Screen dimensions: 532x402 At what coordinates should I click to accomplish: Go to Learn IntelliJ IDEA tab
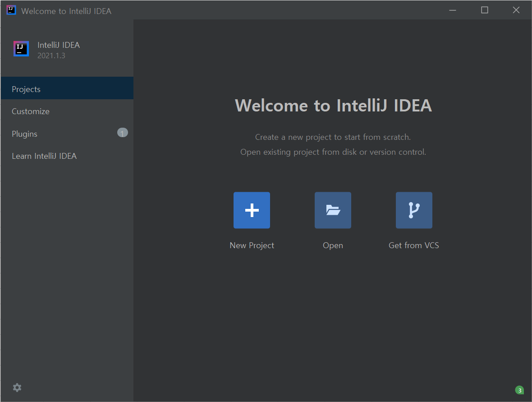click(67, 156)
